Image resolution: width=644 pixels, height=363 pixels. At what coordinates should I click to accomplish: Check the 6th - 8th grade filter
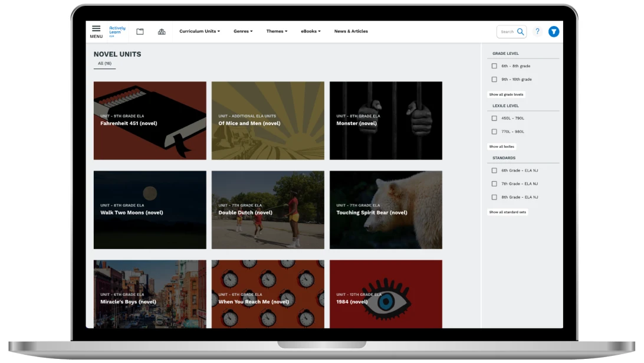tap(494, 66)
